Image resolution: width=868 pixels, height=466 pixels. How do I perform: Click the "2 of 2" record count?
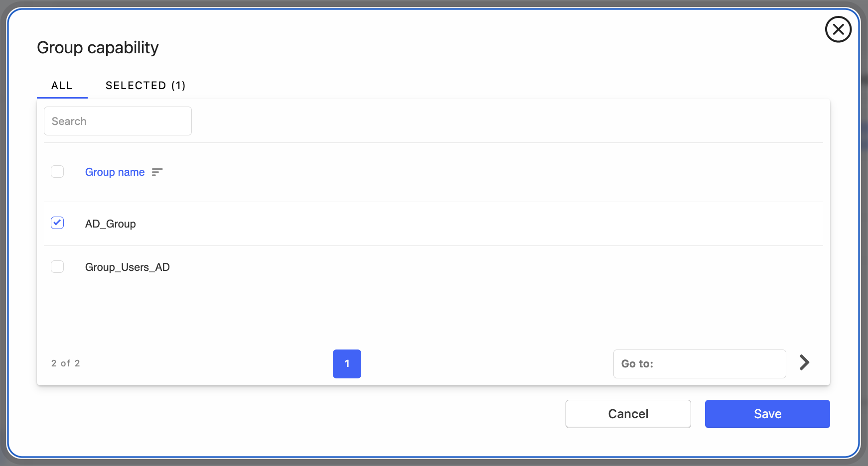point(66,363)
